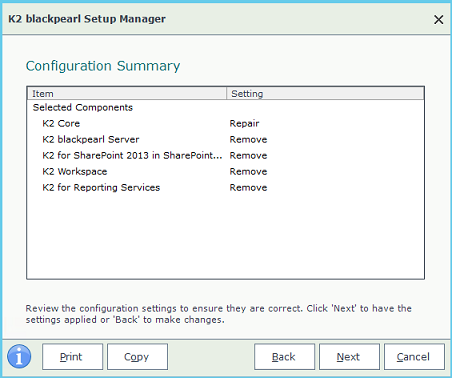Image resolution: width=452 pixels, height=378 pixels.
Task: Go Back to previous setup step
Action: pos(284,357)
